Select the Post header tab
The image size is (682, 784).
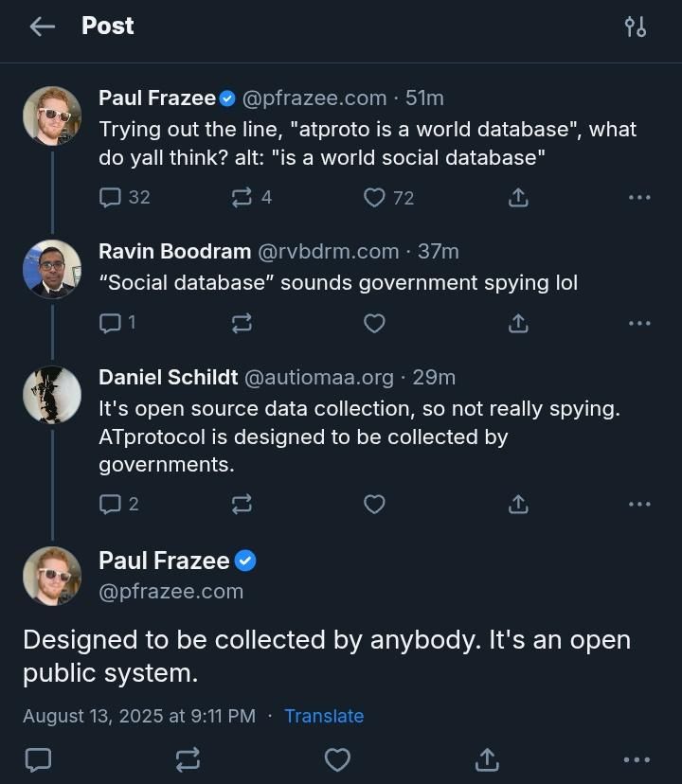(108, 26)
